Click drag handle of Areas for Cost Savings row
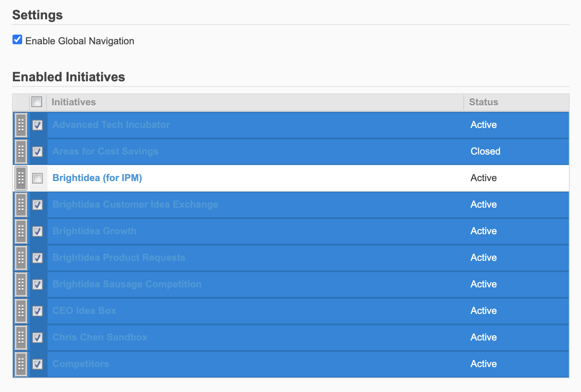This screenshot has height=392, width=581. [21, 152]
